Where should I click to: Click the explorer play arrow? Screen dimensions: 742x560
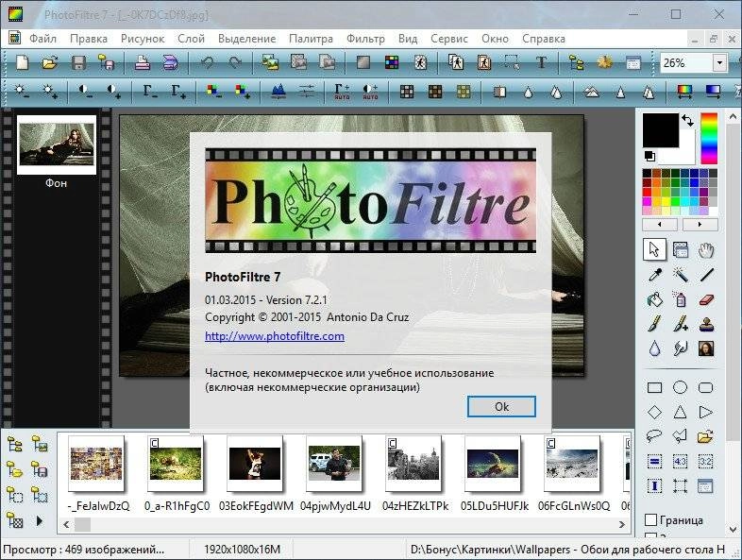pyautogui.click(x=40, y=521)
